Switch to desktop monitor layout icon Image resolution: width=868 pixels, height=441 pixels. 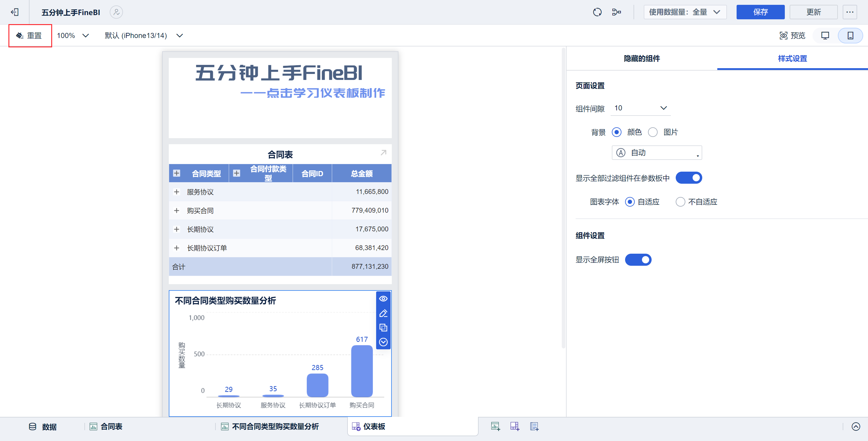825,35
